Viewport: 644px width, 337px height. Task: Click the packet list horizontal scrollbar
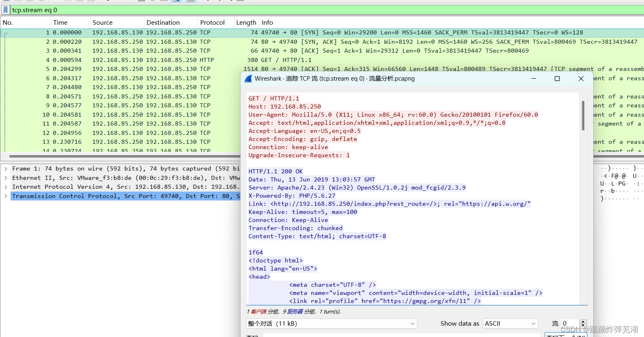click(125, 156)
